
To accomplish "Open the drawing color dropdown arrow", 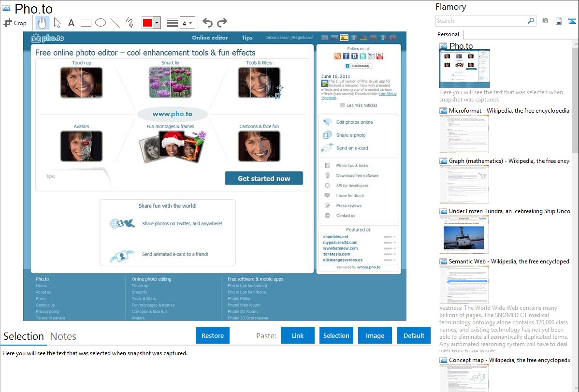I will [157, 23].
